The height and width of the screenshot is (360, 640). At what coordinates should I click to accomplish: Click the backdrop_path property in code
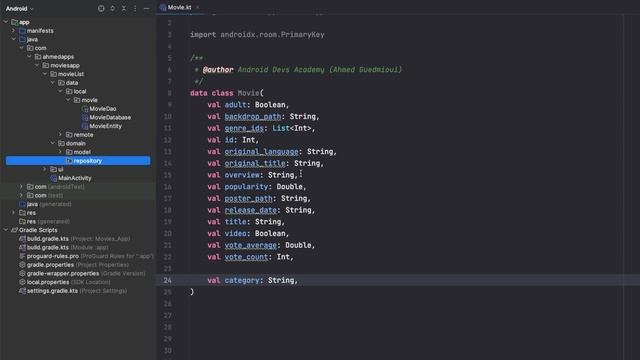pos(253,117)
